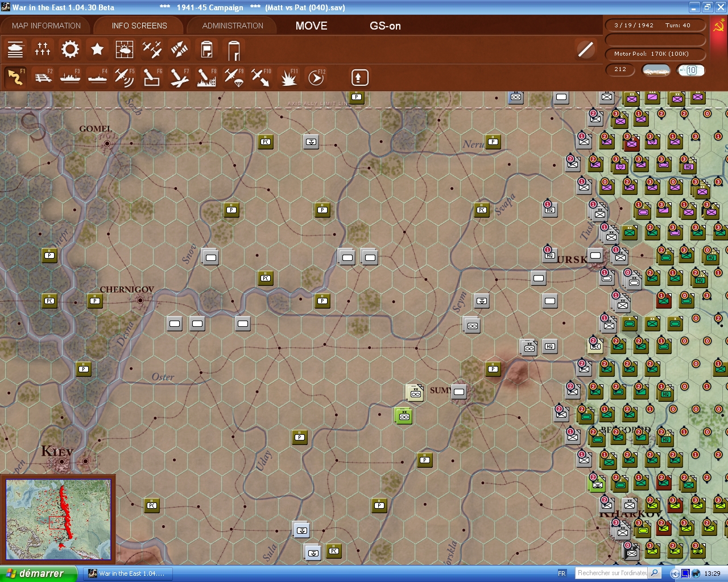
Task: Click the Oster river label
Action: (163, 377)
